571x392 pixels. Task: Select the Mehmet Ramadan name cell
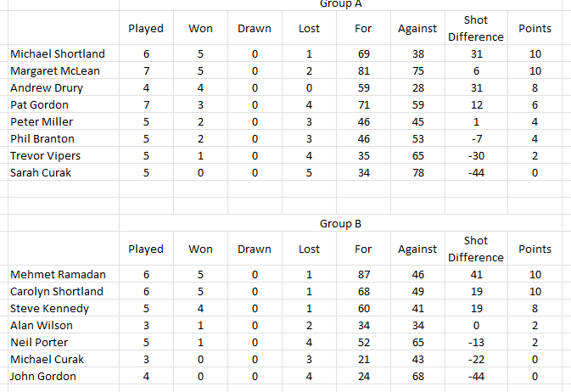coord(64,274)
